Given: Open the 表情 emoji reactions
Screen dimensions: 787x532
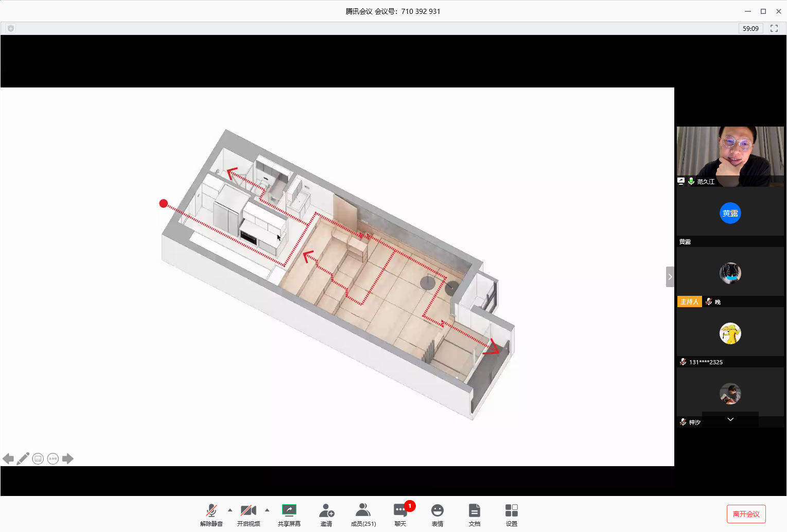Looking at the screenshot, I should [x=437, y=514].
